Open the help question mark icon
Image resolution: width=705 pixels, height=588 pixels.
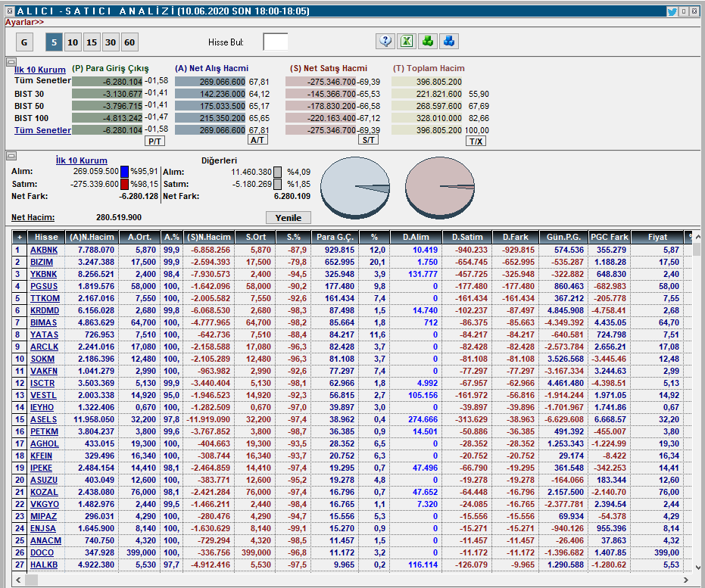tap(385, 42)
